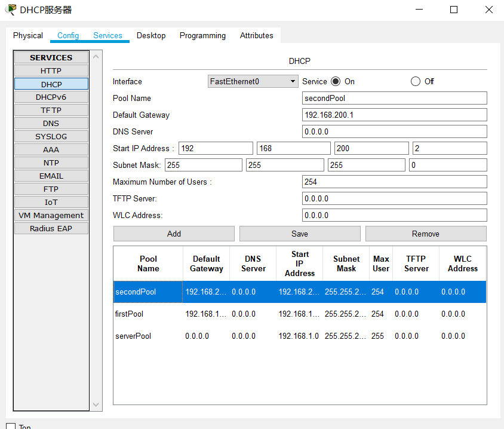Click services list scroll down arrow
Screen dimensions: 504x429
click(96, 405)
